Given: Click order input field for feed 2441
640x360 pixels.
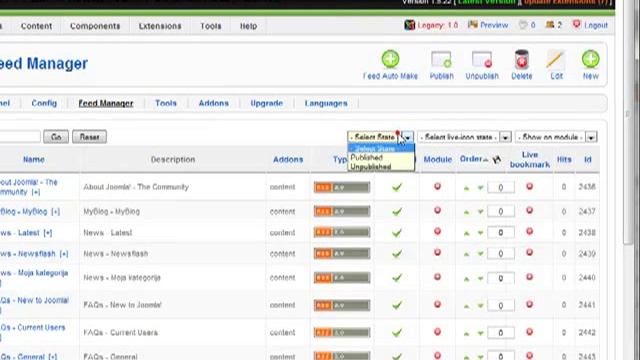Looking at the screenshot, I should 501,305.
